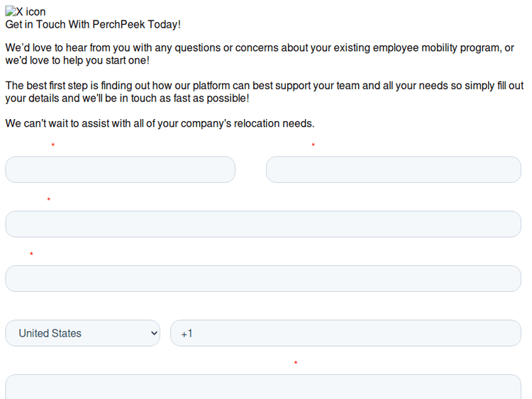Click the country selector's chevron arrow
This screenshot has width=532, height=399.
coord(155,333)
